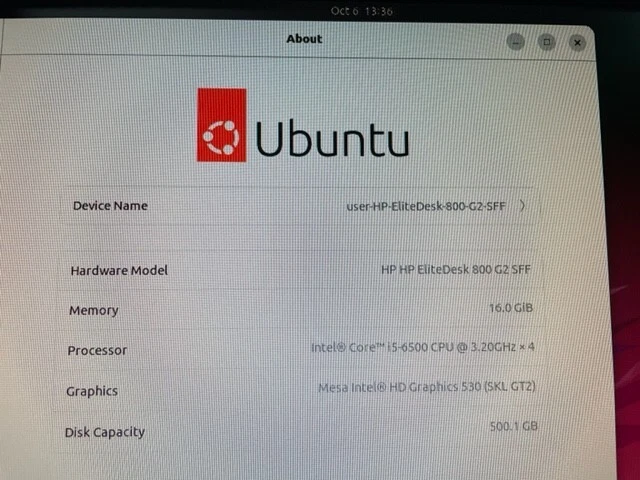Image resolution: width=640 pixels, height=480 pixels.
Task: Open the clock showing Oct 6 13:36
Action: pyautogui.click(x=362, y=11)
